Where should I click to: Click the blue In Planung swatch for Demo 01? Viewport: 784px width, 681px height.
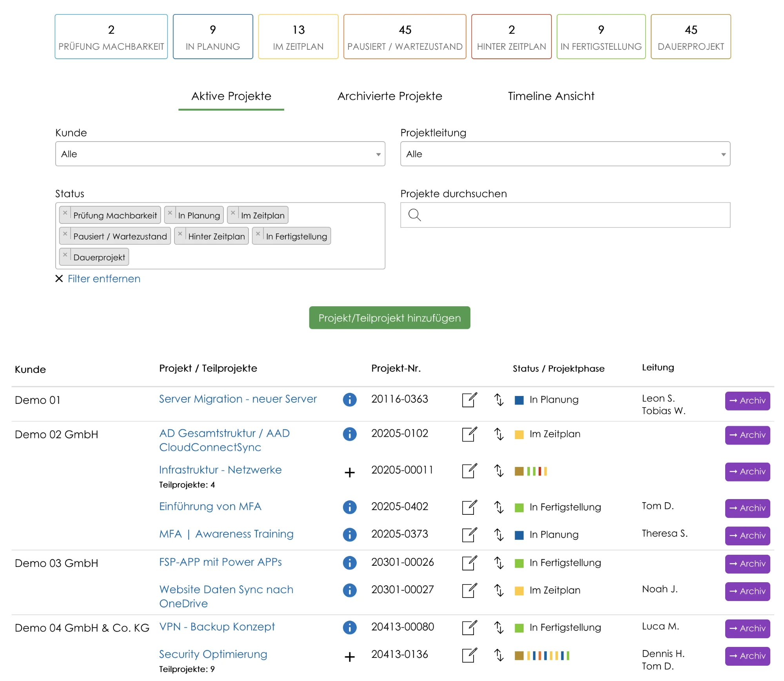(519, 400)
